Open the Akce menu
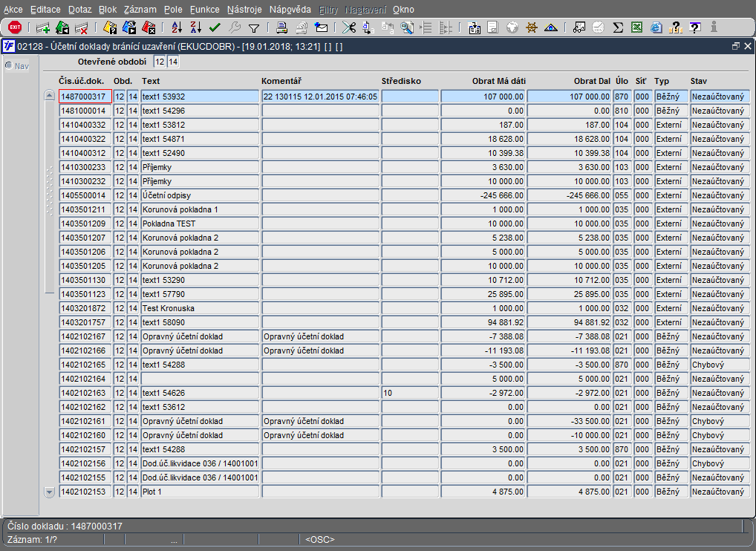756x551 pixels. [x=13, y=10]
